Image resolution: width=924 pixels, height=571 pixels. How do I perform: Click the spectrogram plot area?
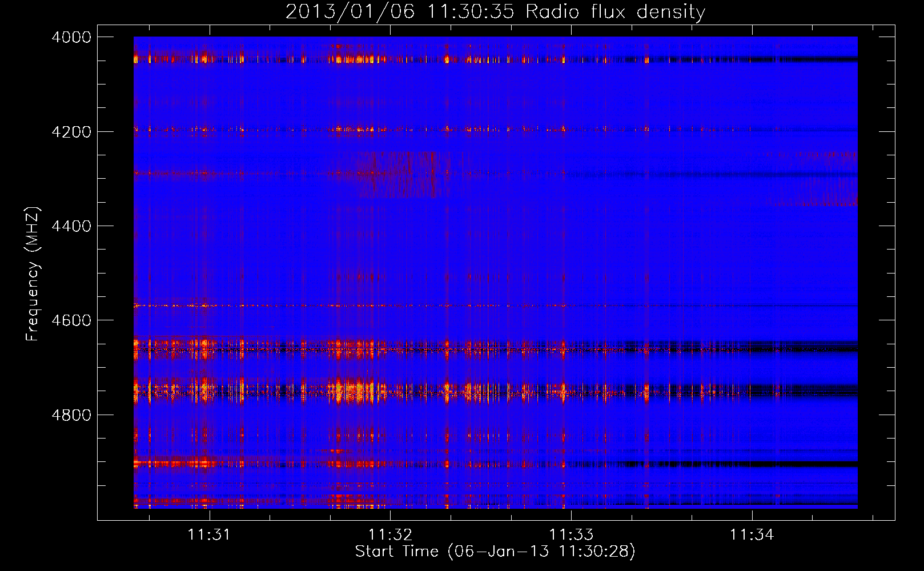point(496,272)
